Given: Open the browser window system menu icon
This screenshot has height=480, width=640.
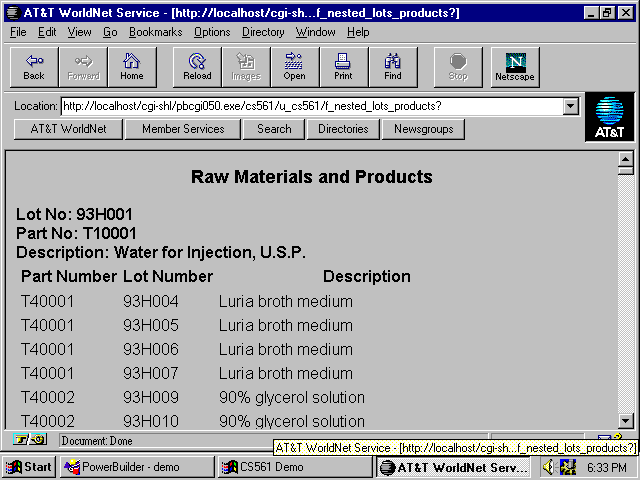Looking at the screenshot, I should tap(13, 13).
